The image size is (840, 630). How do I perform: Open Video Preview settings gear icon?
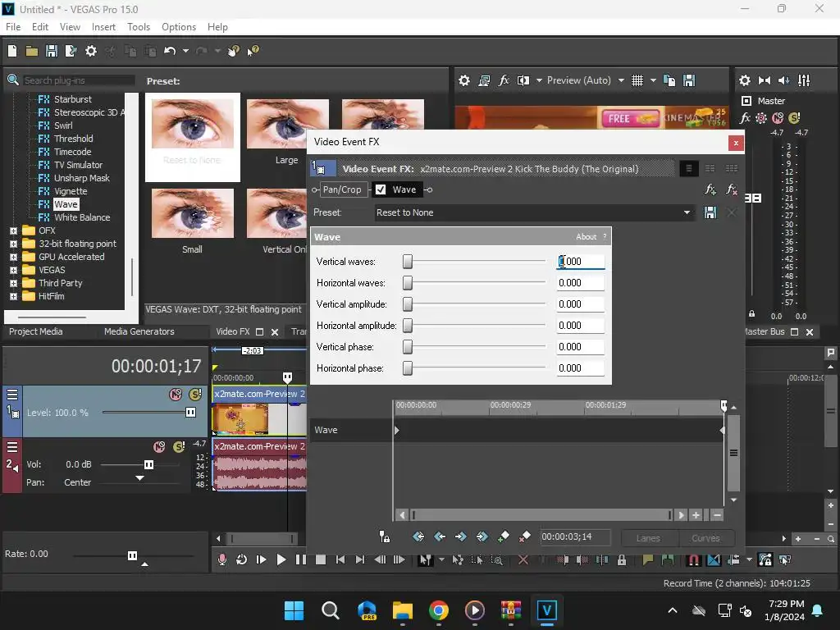tap(464, 80)
